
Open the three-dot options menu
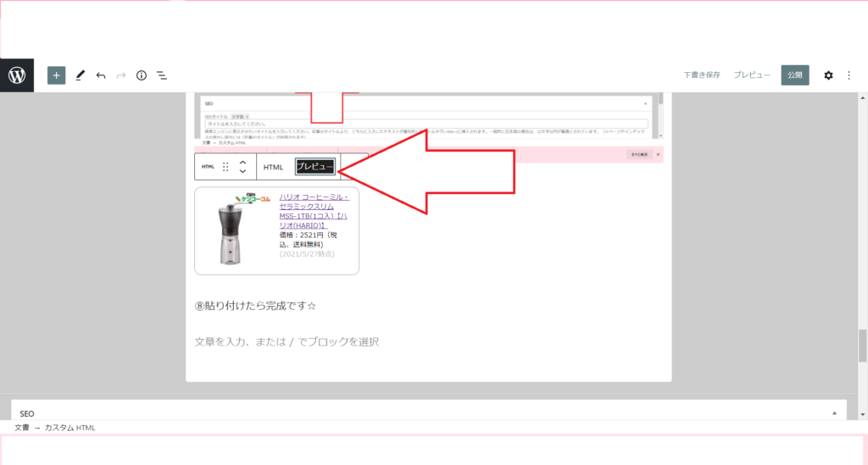coord(849,75)
